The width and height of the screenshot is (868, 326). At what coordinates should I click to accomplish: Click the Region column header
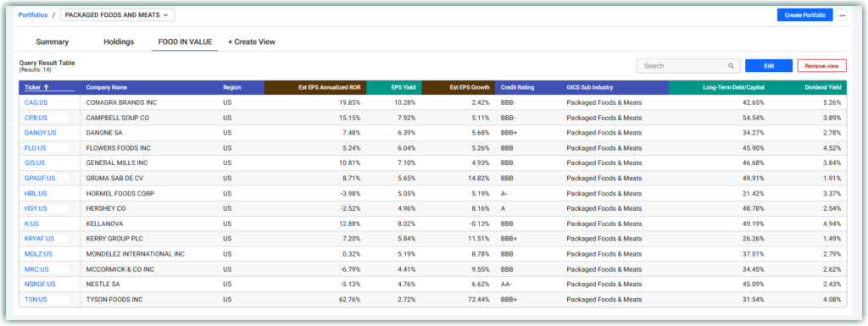tap(232, 87)
